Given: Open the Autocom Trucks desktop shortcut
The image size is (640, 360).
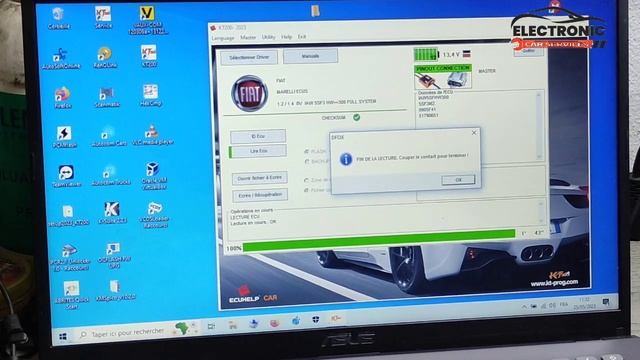Looking at the screenshot, I should [110, 176].
